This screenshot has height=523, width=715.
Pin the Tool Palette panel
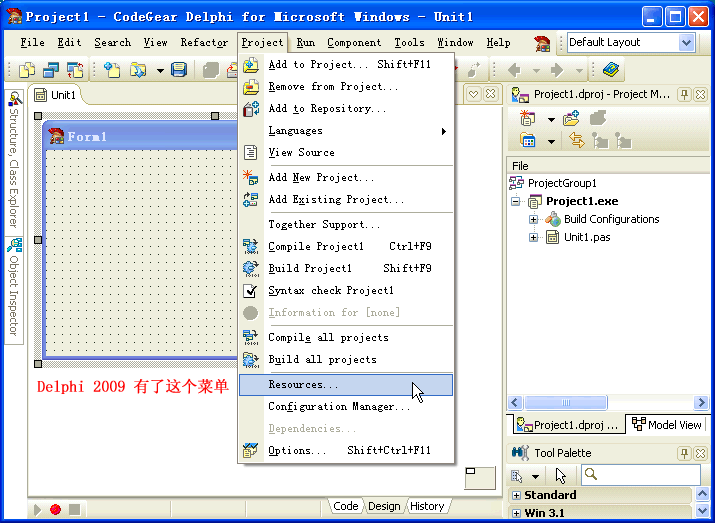click(x=684, y=453)
